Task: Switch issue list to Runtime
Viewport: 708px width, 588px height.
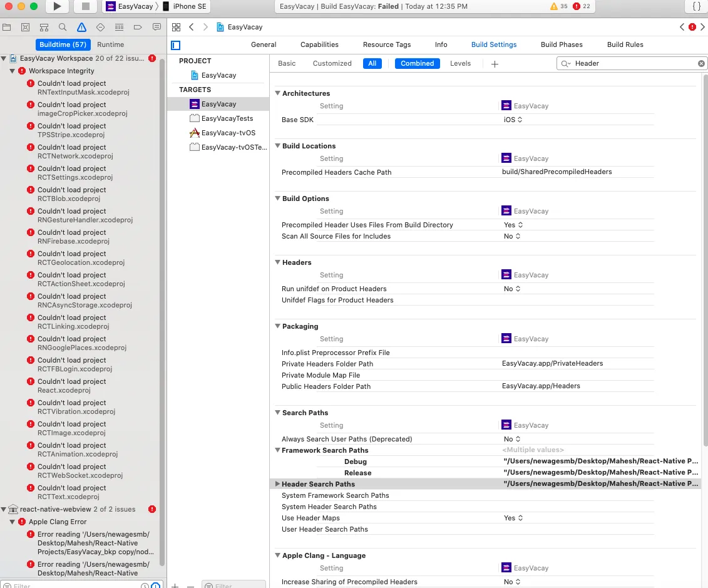Action: click(x=111, y=44)
